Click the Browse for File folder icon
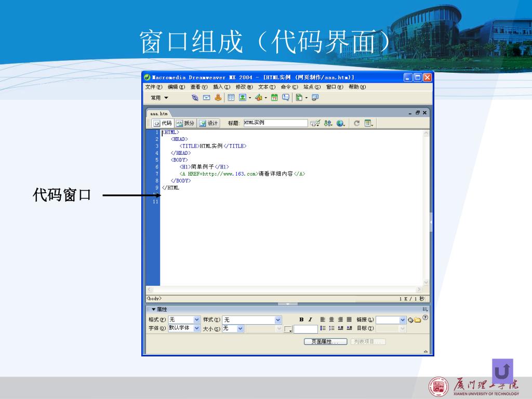Image resolution: width=532 pixels, height=399 pixels. (x=418, y=320)
